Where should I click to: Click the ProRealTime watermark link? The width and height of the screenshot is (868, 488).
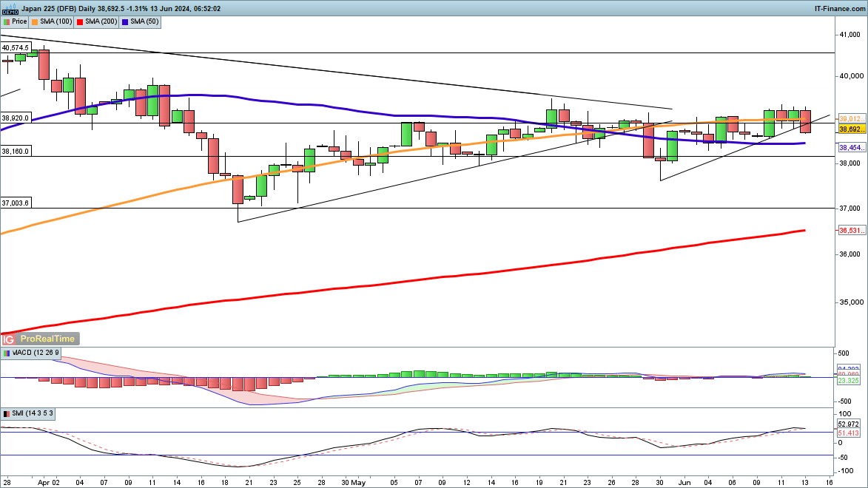click(x=46, y=339)
